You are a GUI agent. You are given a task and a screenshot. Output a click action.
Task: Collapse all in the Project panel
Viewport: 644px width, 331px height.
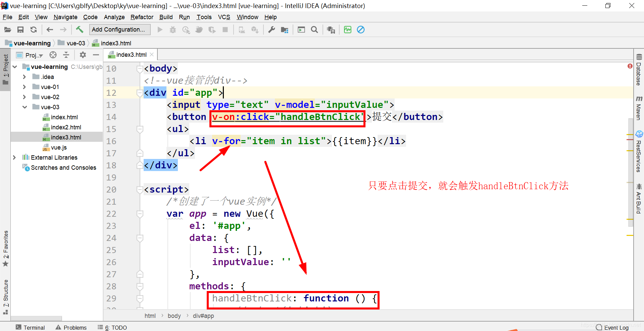coord(66,55)
